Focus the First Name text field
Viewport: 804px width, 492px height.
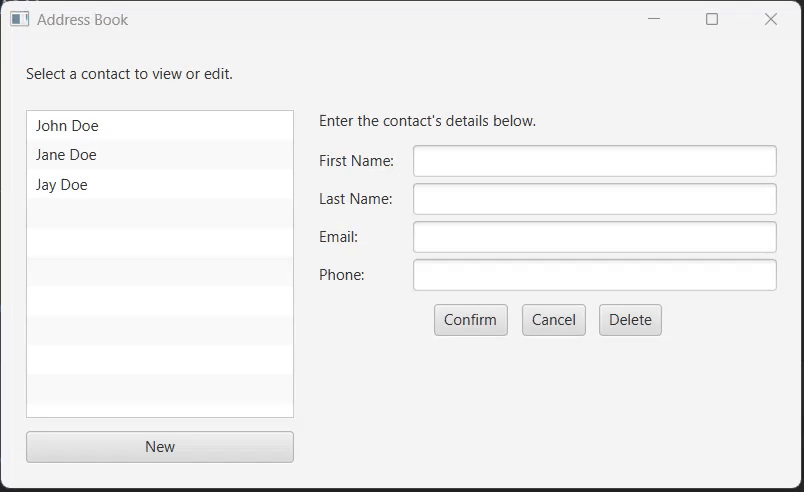(x=595, y=161)
